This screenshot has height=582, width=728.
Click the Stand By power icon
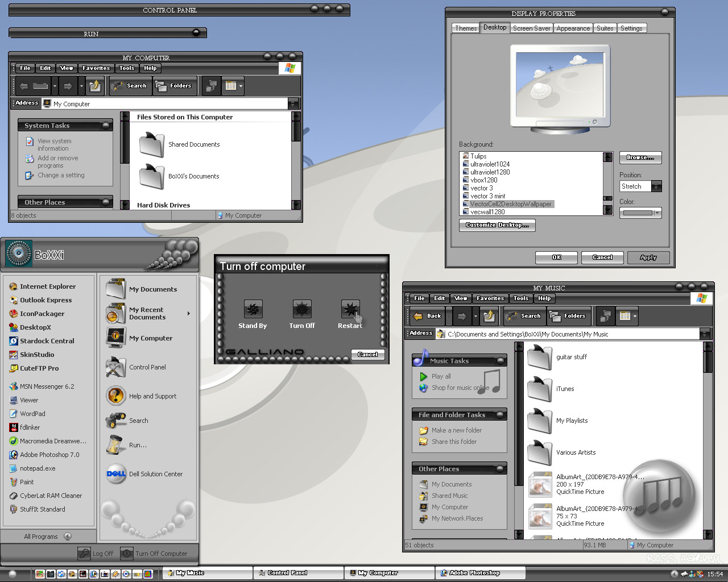(253, 310)
